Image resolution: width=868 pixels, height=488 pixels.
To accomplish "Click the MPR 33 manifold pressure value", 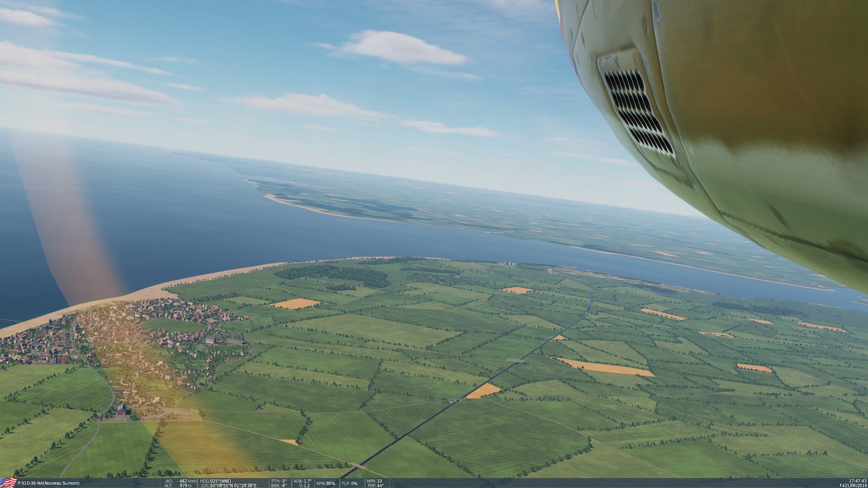I will click(374, 481).
